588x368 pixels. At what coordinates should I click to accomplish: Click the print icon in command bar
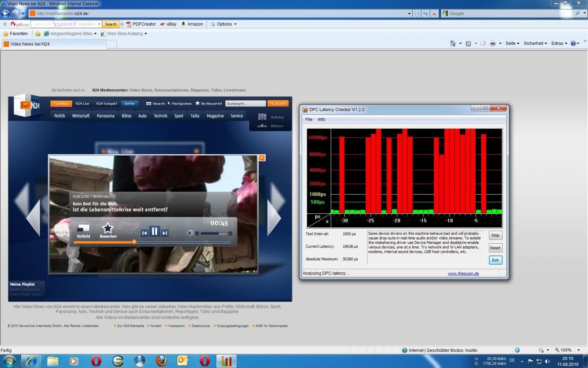pos(493,43)
